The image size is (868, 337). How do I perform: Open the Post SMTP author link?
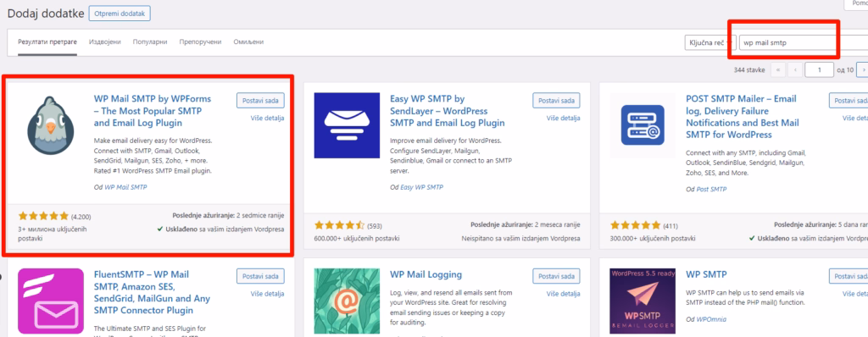coord(711,190)
